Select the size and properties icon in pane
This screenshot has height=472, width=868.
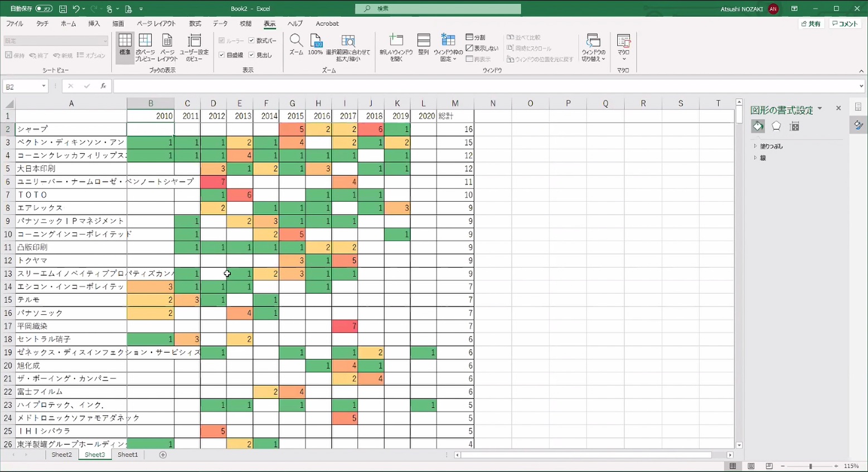coord(795,126)
